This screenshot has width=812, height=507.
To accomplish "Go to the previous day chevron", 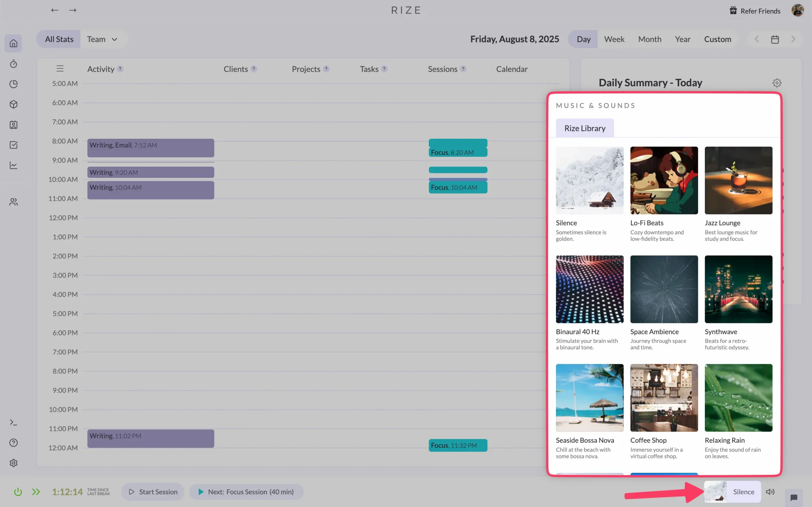I will [x=757, y=39].
